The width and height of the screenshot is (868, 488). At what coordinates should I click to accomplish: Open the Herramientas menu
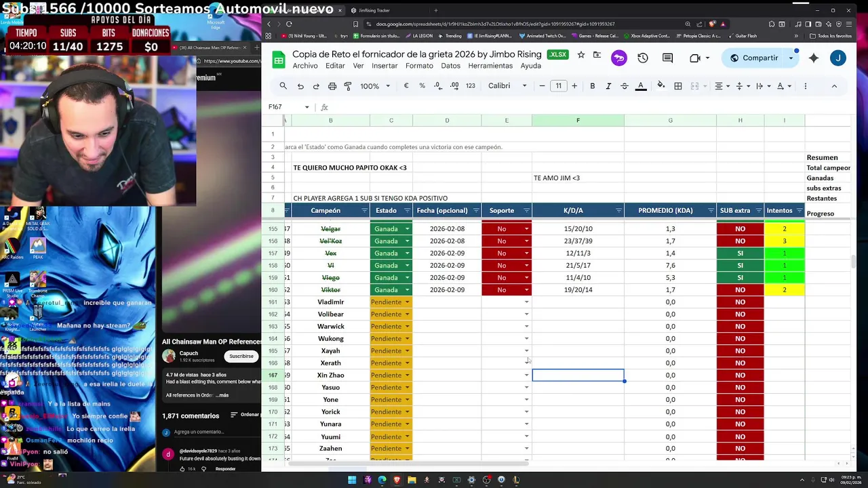(x=490, y=66)
